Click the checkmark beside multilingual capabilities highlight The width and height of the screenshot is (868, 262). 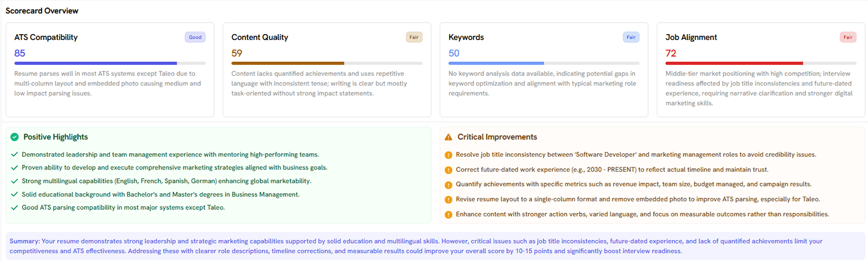coord(14,181)
